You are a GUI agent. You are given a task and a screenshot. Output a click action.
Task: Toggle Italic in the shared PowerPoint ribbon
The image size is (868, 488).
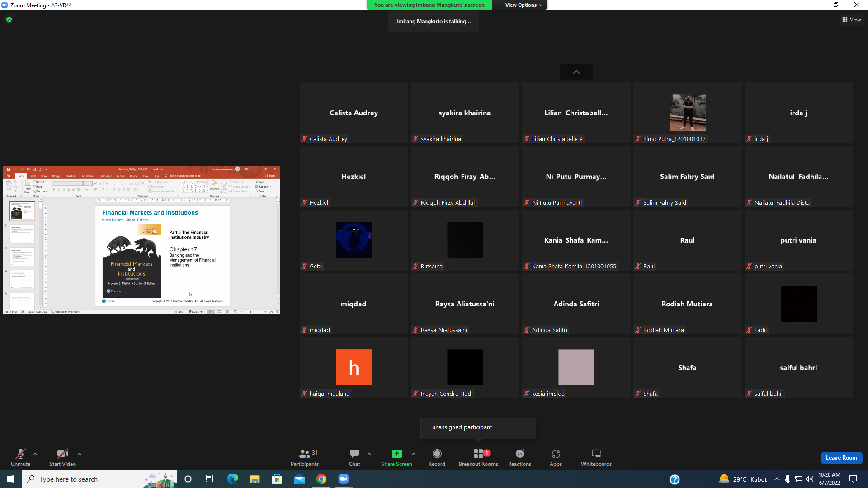point(59,190)
